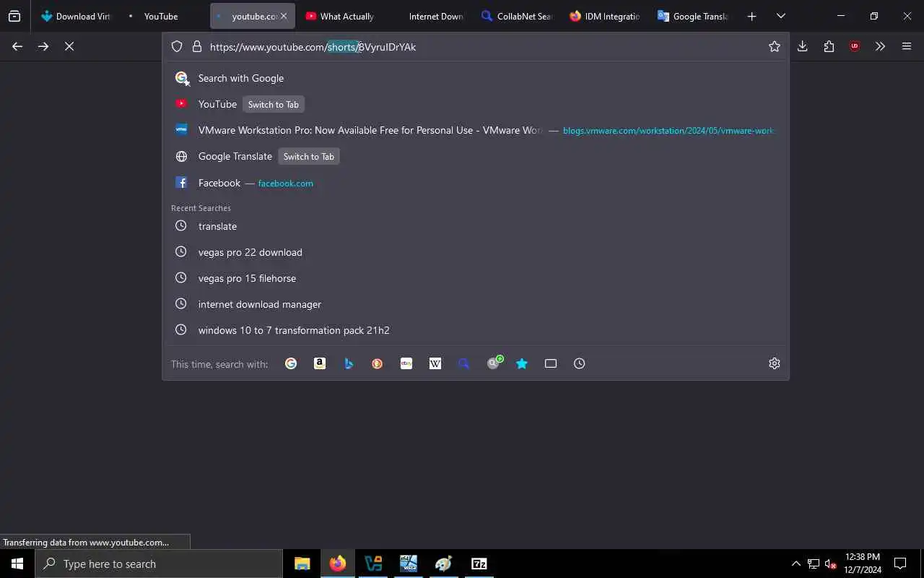Search this time with Bing icon
Image resolution: width=924 pixels, height=578 pixels.
[x=349, y=363]
